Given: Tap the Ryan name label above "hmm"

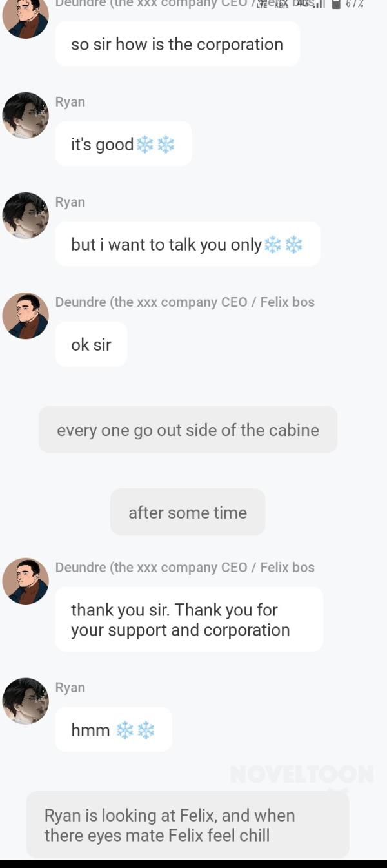Looking at the screenshot, I should pyautogui.click(x=70, y=687).
